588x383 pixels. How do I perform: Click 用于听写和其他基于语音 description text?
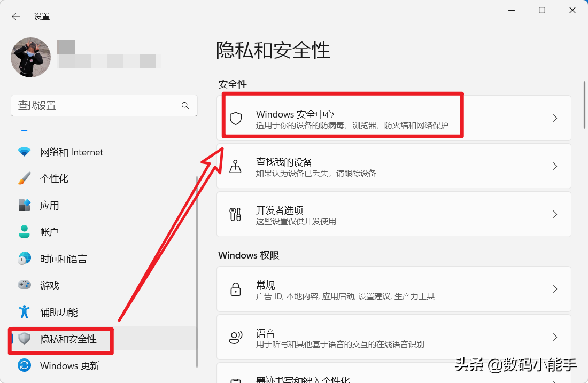tap(340, 345)
